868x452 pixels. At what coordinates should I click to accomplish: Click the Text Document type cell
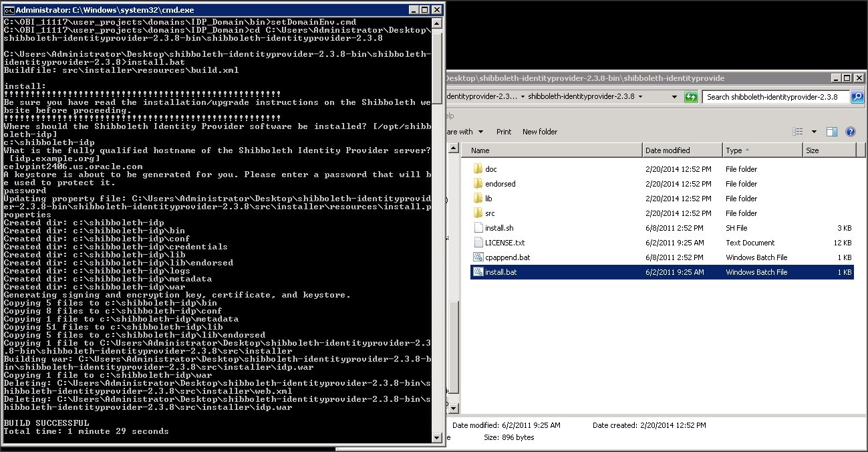750,243
